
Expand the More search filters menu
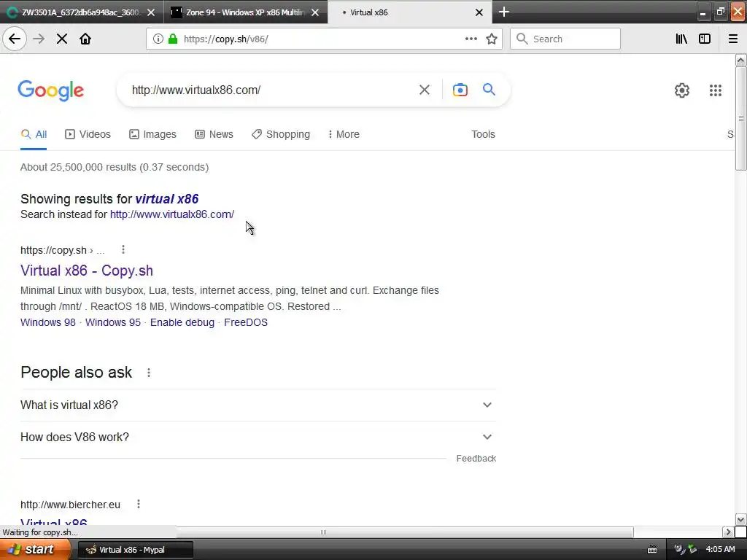tap(344, 134)
